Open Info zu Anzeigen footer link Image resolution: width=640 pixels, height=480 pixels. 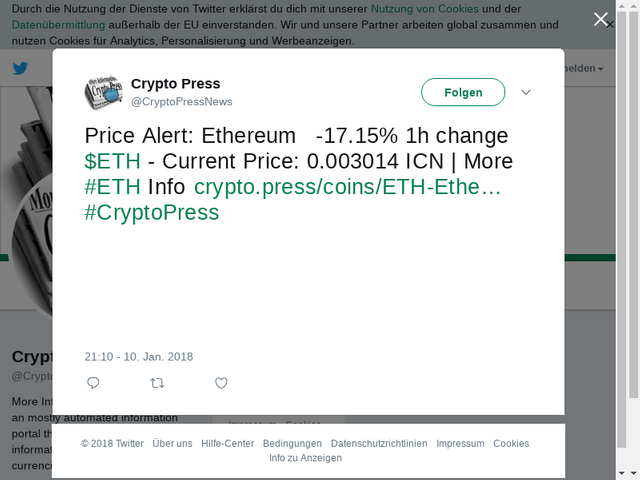pos(305,458)
